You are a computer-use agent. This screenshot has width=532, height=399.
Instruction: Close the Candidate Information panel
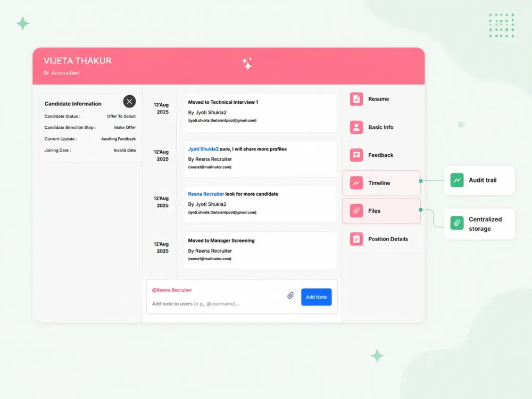click(x=129, y=102)
